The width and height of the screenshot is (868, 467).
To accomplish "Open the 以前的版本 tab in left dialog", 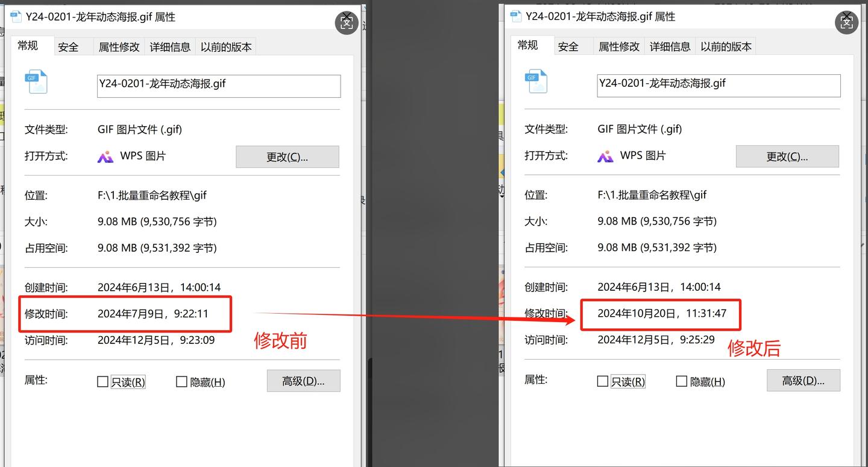I will 226,46.
